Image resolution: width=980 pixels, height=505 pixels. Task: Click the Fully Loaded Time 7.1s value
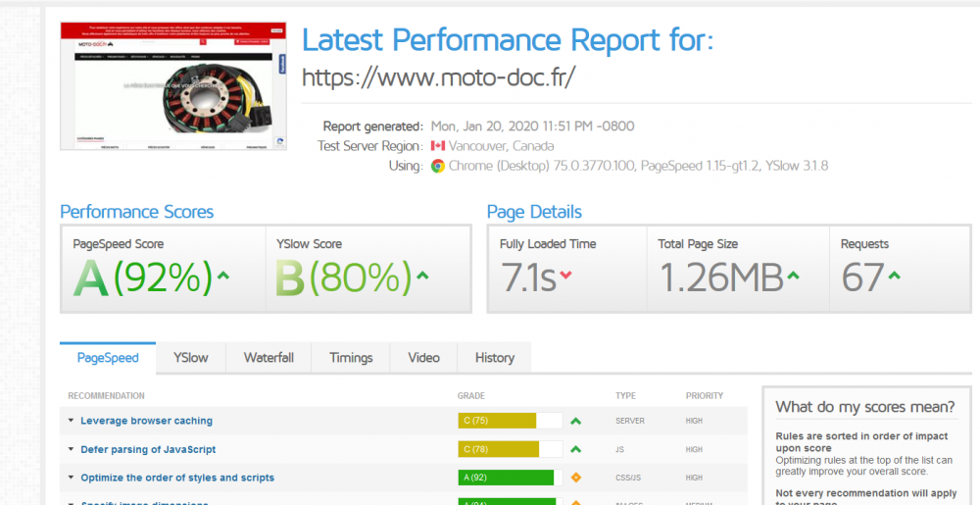click(528, 278)
